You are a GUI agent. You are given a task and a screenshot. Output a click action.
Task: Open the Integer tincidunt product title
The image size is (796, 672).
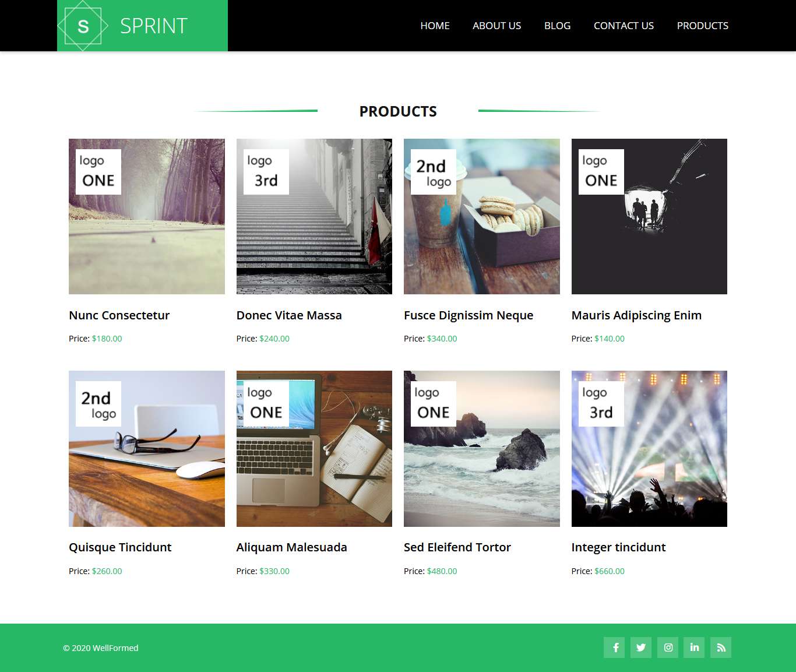618,547
